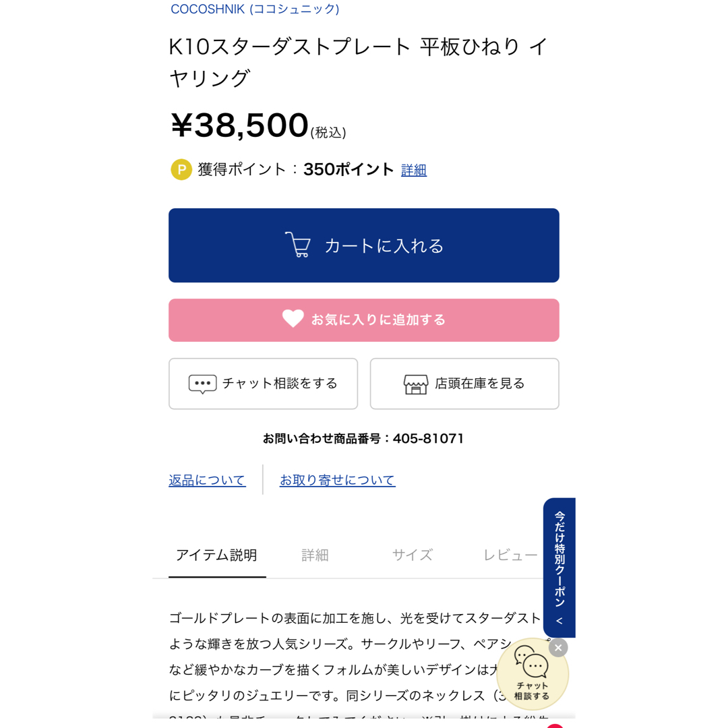Click the yellow P points icon
The image size is (728, 728).
pyautogui.click(x=181, y=169)
